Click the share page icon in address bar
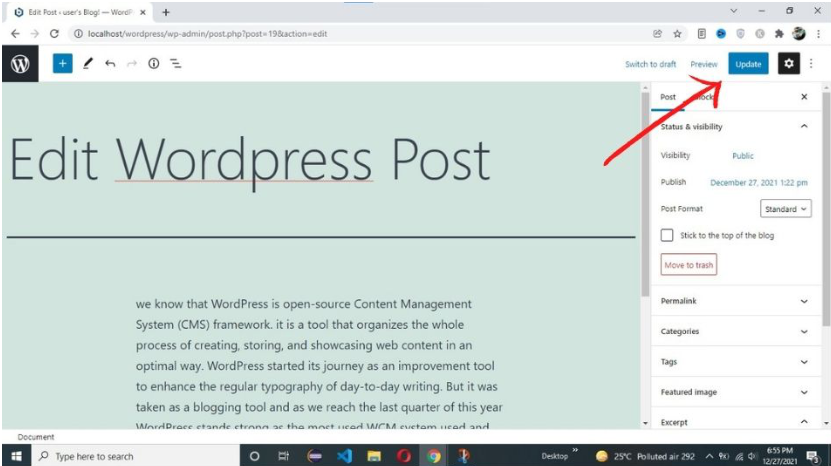831x466 pixels. [658, 33]
